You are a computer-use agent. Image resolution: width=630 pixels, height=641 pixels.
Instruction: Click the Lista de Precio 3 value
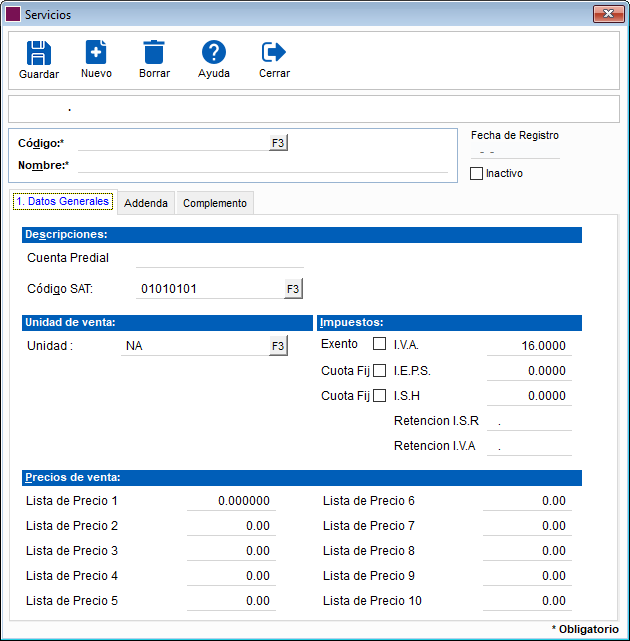231,551
